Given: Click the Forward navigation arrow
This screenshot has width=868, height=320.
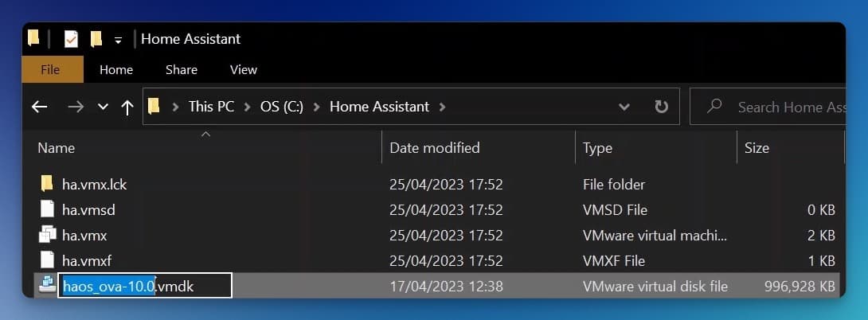Looking at the screenshot, I should pos(76,107).
